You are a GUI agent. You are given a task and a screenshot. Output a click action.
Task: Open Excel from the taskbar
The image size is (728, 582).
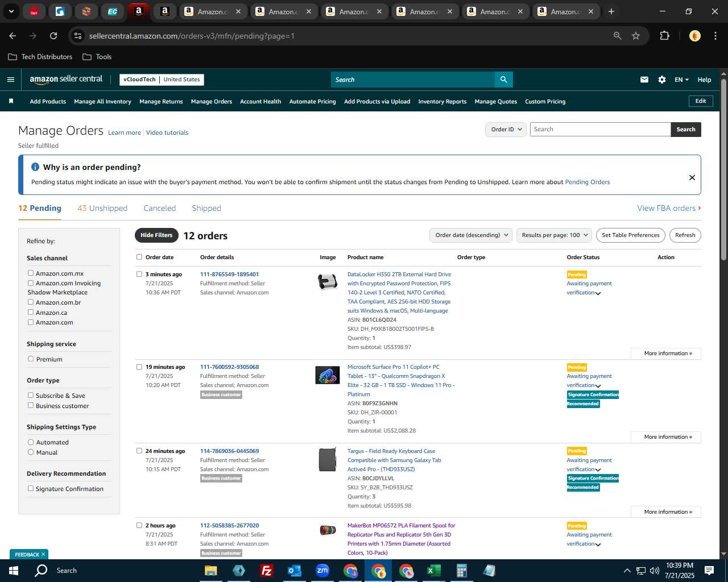433,571
